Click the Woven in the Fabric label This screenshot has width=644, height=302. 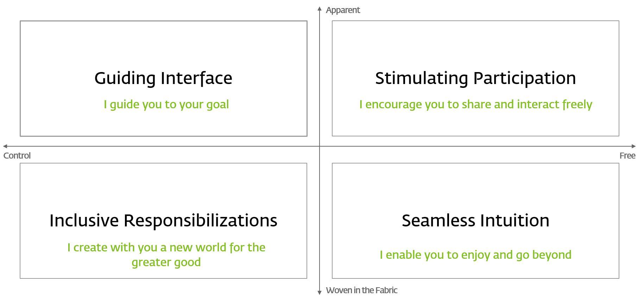coord(361,290)
